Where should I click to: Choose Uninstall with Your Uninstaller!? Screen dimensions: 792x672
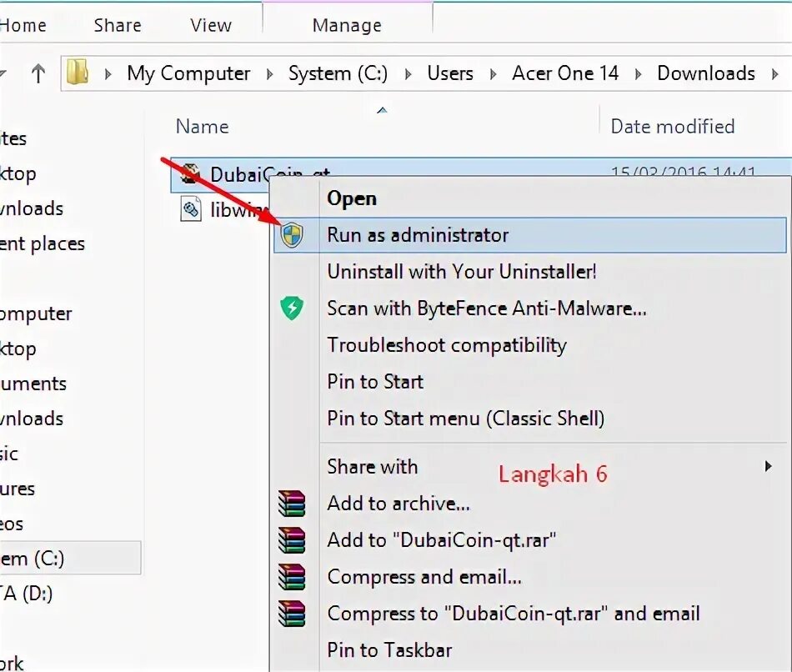point(529,272)
